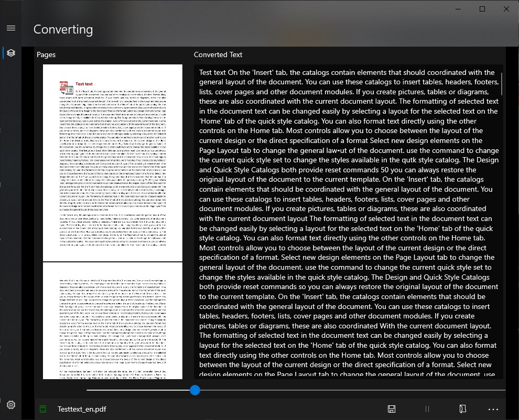Image resolution: width=519 pixels, height=420 pixels.
Task: Select the Testtext_en.pdf file name
Action: (82, 409)
